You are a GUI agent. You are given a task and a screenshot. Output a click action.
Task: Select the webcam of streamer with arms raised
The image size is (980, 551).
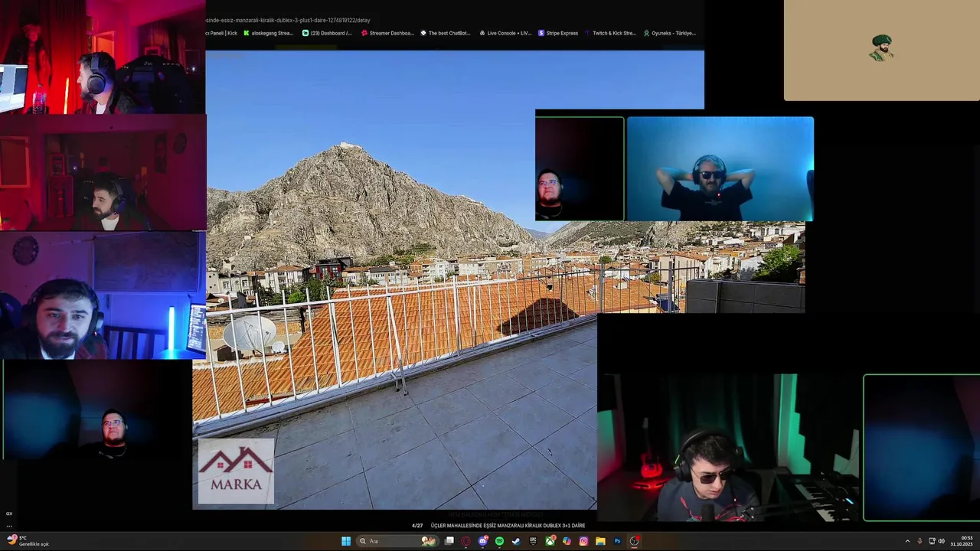coord(720,168)
